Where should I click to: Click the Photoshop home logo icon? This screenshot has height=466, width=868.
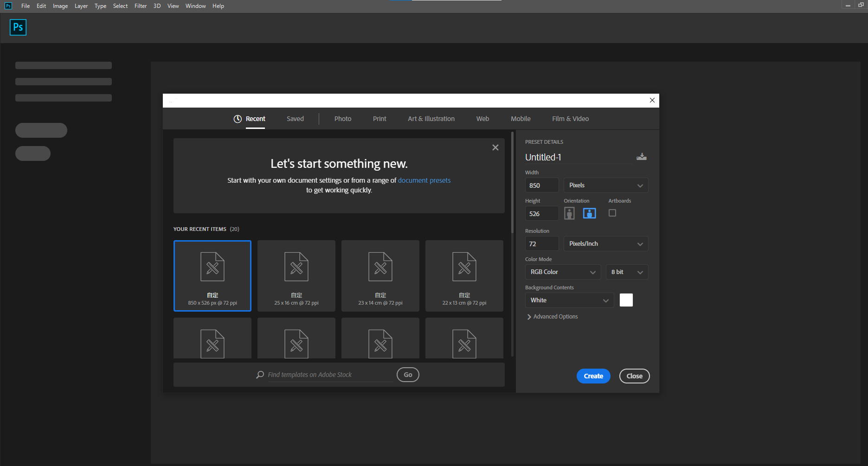(18, 27)
